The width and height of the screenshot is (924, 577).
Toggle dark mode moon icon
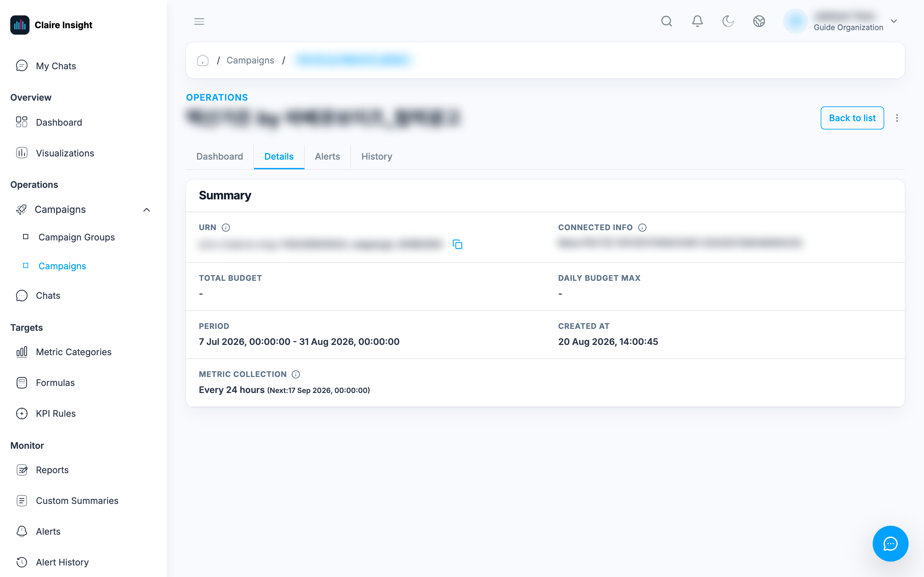pyautogui.click(x=728, y=21)
